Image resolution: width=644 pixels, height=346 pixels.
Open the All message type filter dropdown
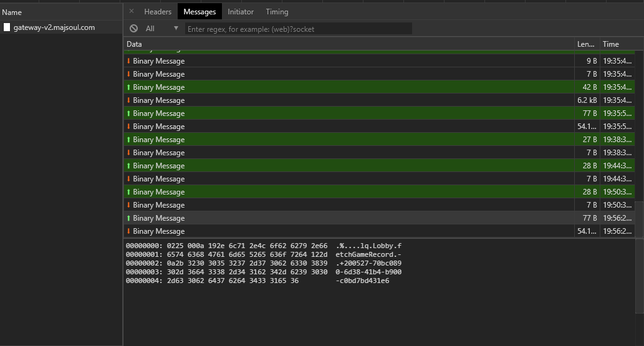(162, 28)
